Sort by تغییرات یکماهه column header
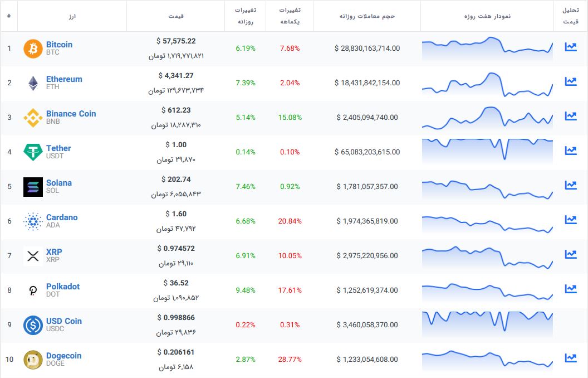This screenshot has width=588, height=378. tap(289, 16)
